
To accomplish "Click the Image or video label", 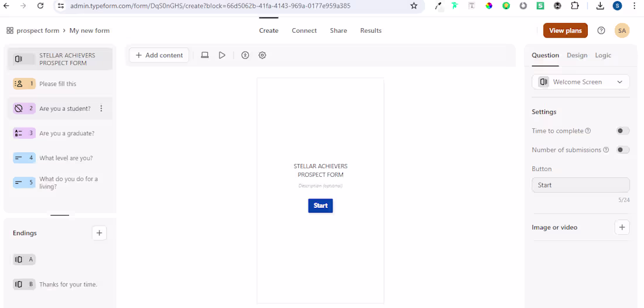I will click(x=554, y=227).
